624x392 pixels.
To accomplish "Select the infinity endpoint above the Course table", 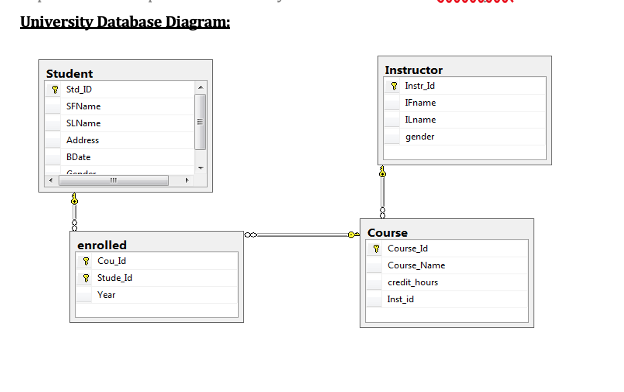I will click(x=382, y=213).
